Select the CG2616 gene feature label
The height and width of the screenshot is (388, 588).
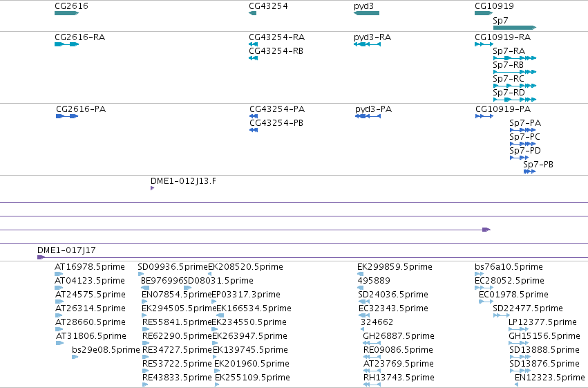click(x=72, y=6)
